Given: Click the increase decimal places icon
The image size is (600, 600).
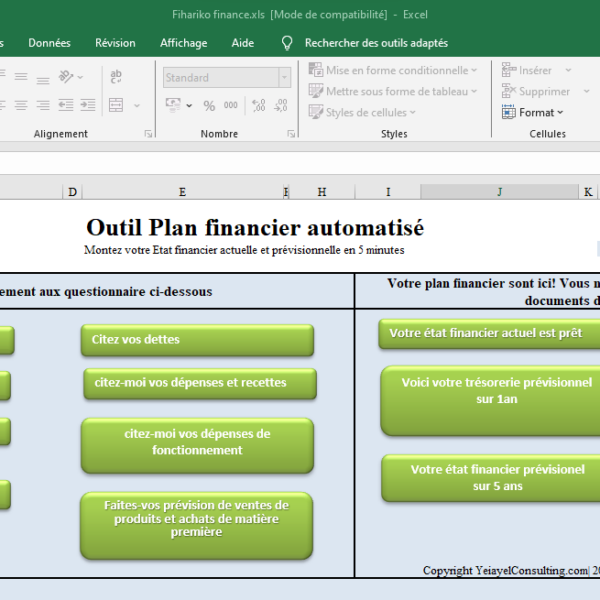Looking at the screenshot, I should pos(259,105).
